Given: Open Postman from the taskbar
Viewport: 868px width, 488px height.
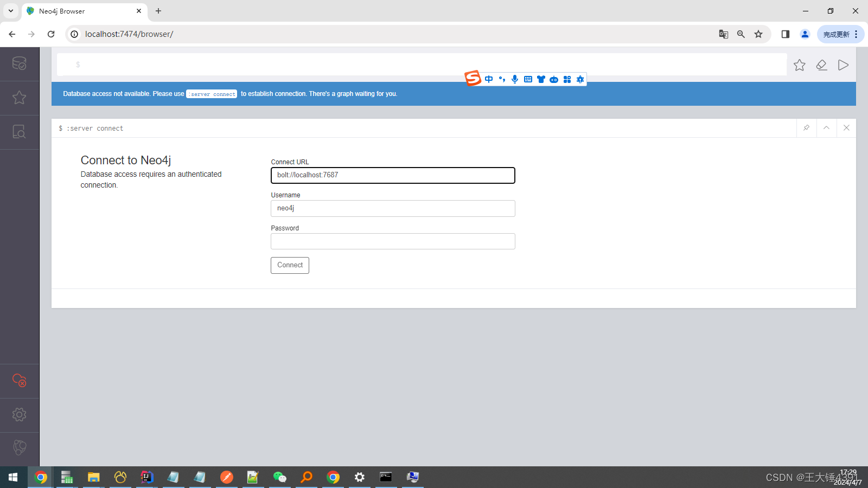Looking at the screenshot, I should coord(227,477).
